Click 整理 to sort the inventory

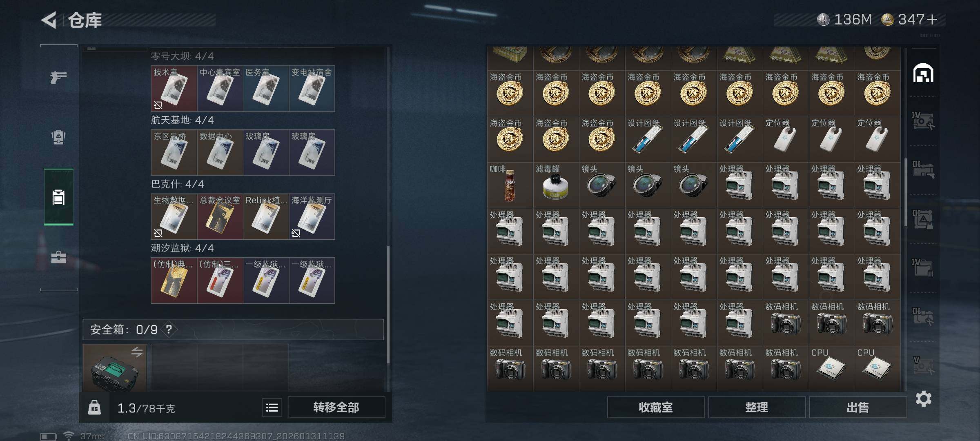[x=757, y=408]
